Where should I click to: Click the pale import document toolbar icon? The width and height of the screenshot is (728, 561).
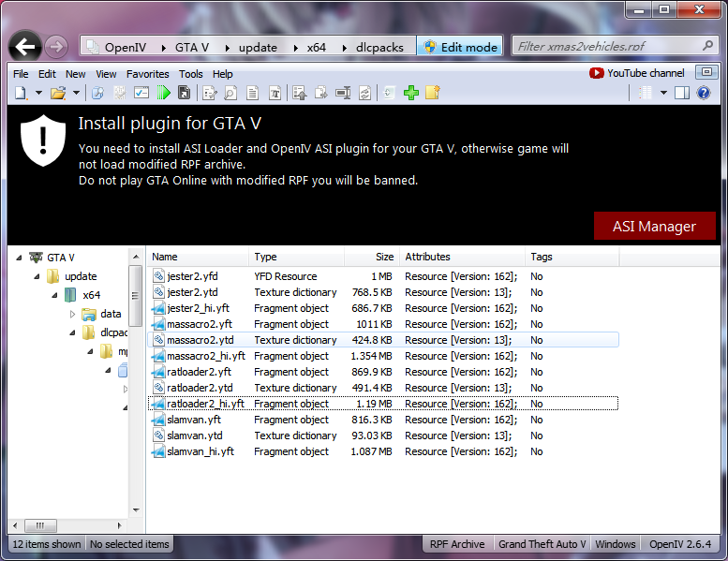(x=389, y=94)
